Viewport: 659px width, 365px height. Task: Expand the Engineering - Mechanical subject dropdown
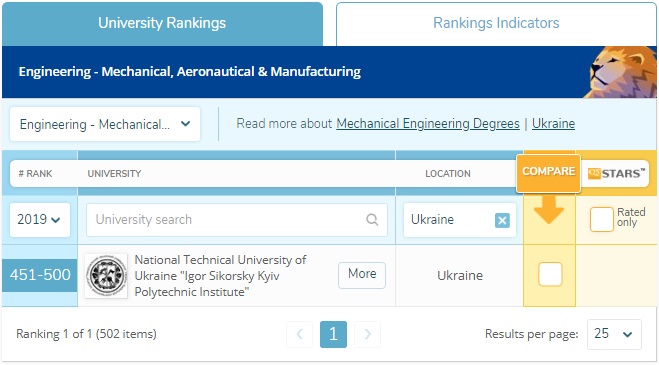(x=105, y=124)
